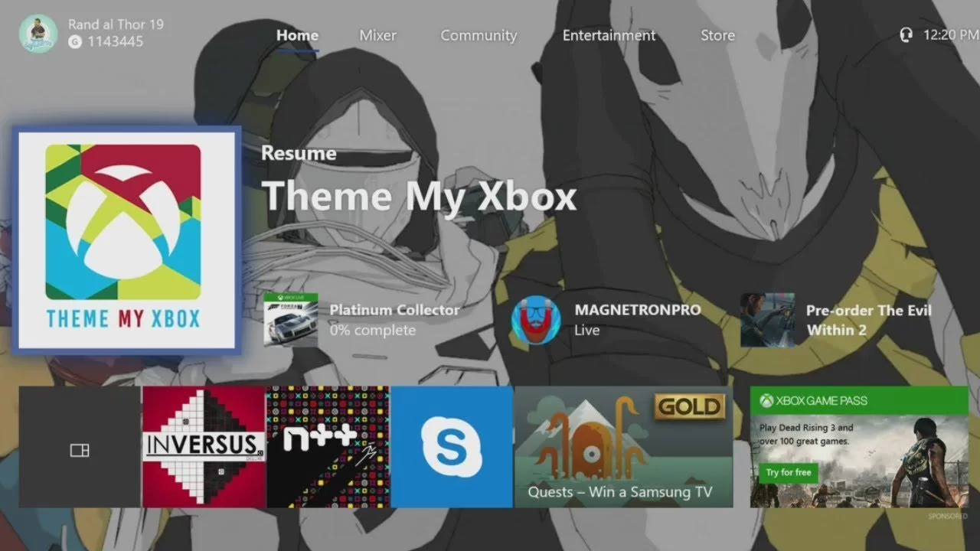Open the Quests Gold tile
The image size is (980, 551).
[x=624, y=447]
